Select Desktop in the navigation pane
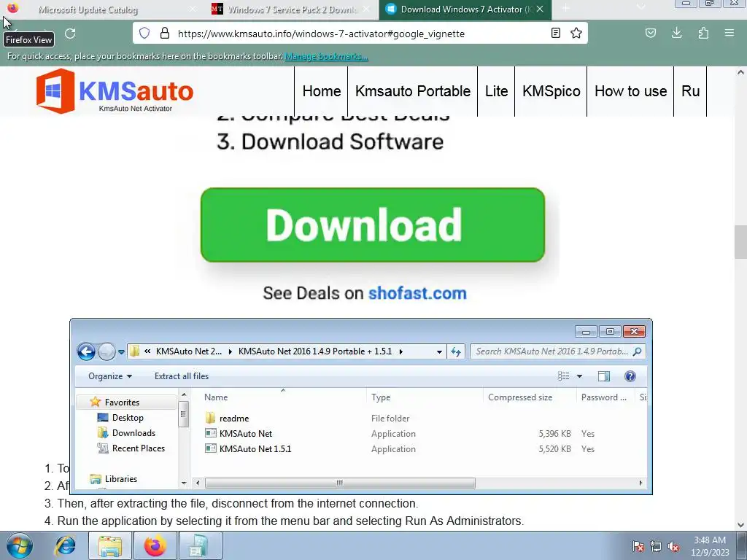 [x=128, y=418]
